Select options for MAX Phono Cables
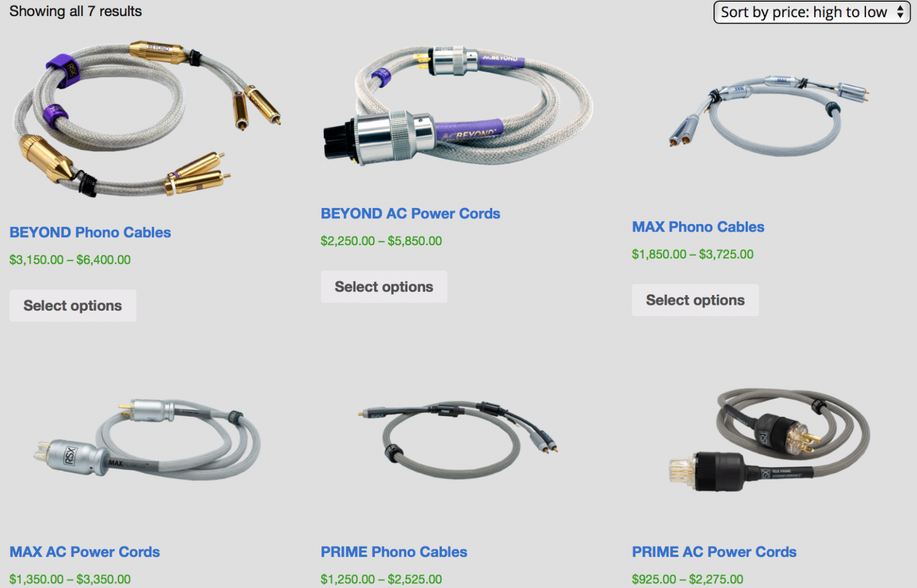Screen dimensions: 917x588 point(695,300)
